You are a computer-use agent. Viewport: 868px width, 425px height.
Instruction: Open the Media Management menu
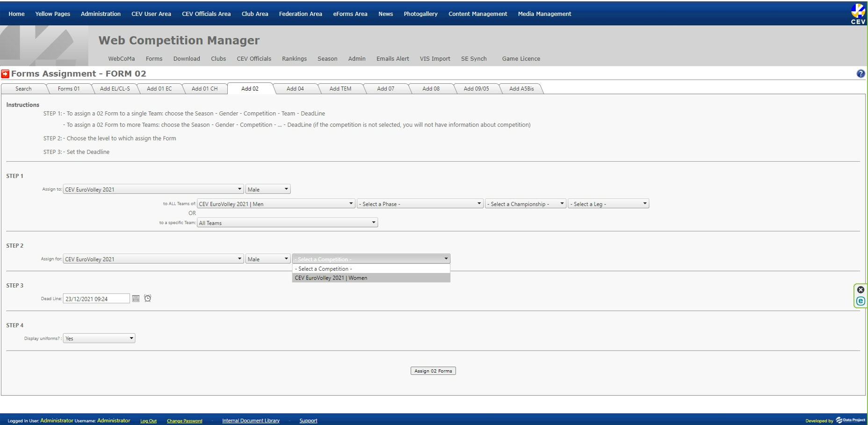[545, 14]
